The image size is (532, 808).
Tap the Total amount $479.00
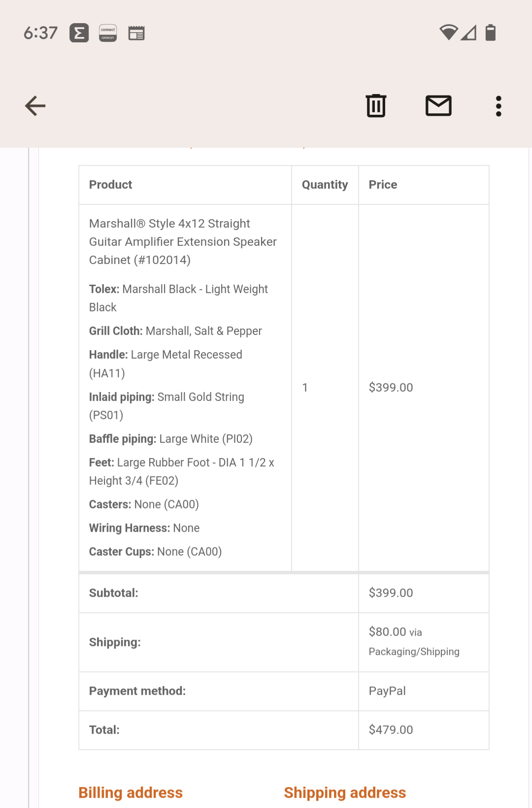pyautogui.click(x=391, y=730)
